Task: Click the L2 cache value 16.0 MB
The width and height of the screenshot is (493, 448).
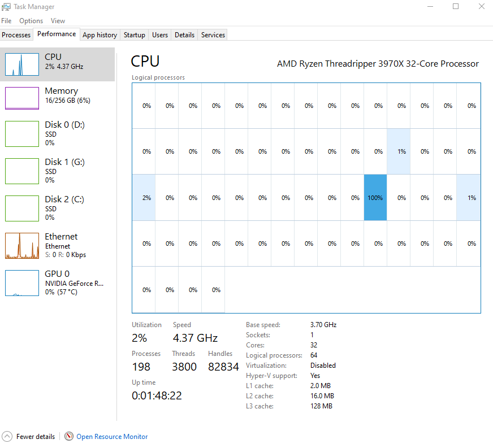Action: (322, 396)
